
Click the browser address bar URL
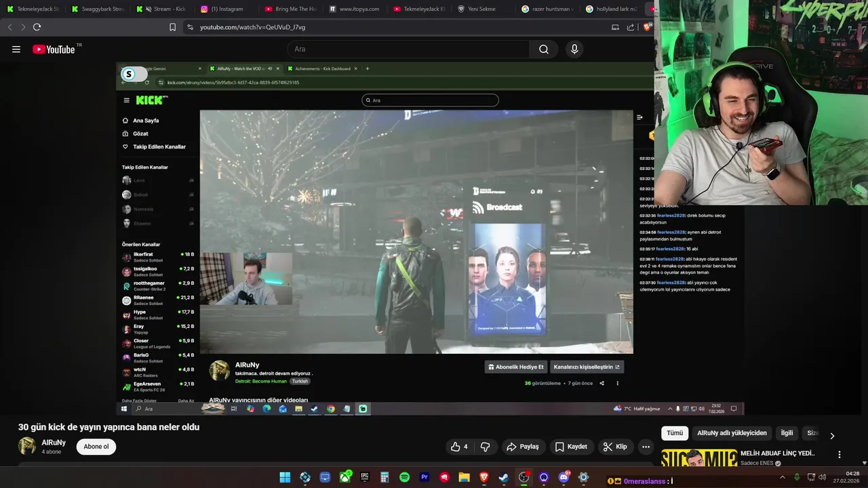253,27
